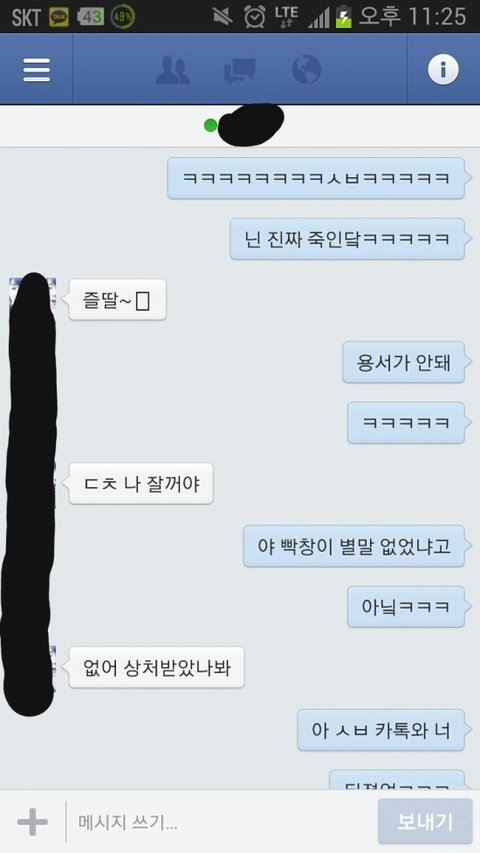Tap the green online status dot
Image resolution: width=480 pixels, height=853 pixels.
(x=211, y=126)
